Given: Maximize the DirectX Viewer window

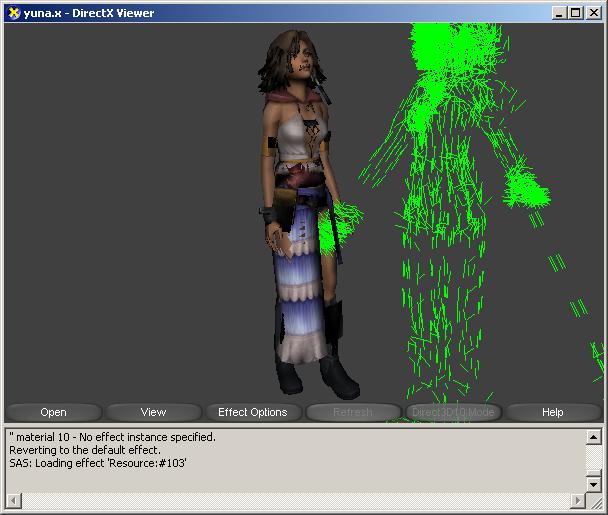Looking at the screenshot, I should point(574,12).
